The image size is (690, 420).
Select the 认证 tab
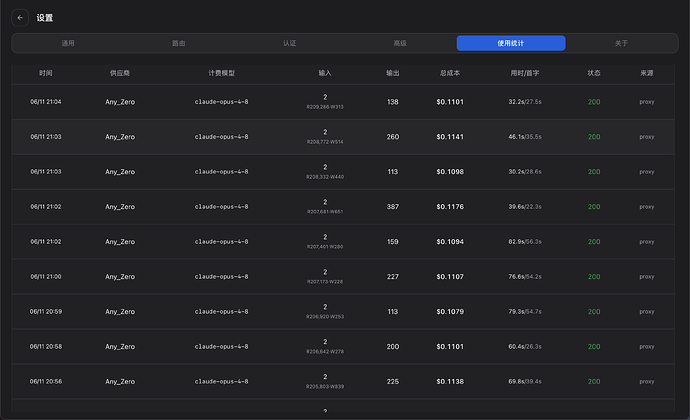[x=290, y=43]
